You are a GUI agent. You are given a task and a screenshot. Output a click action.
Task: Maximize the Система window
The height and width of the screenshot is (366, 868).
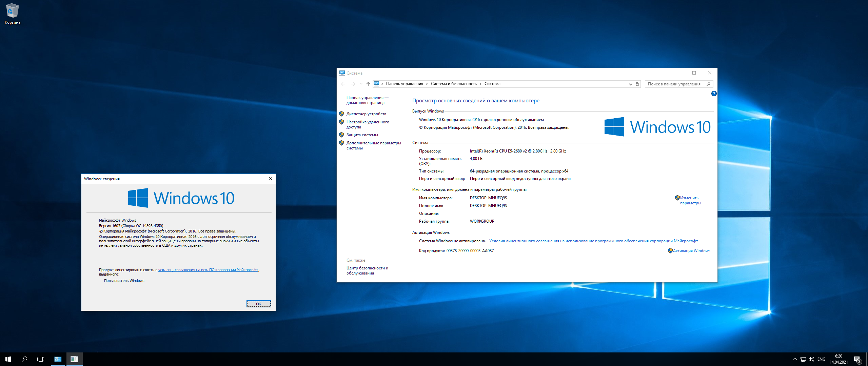tap(694, 73)
